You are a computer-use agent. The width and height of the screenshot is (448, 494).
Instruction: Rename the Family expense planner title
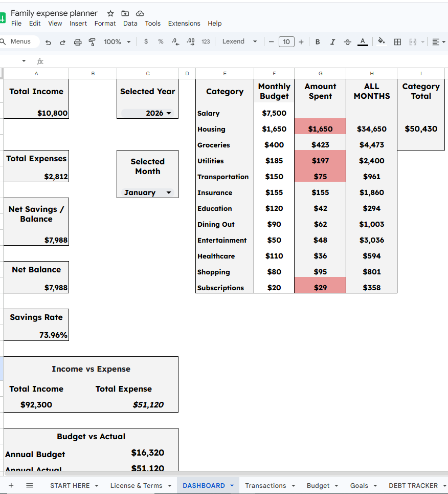point(54,13)
